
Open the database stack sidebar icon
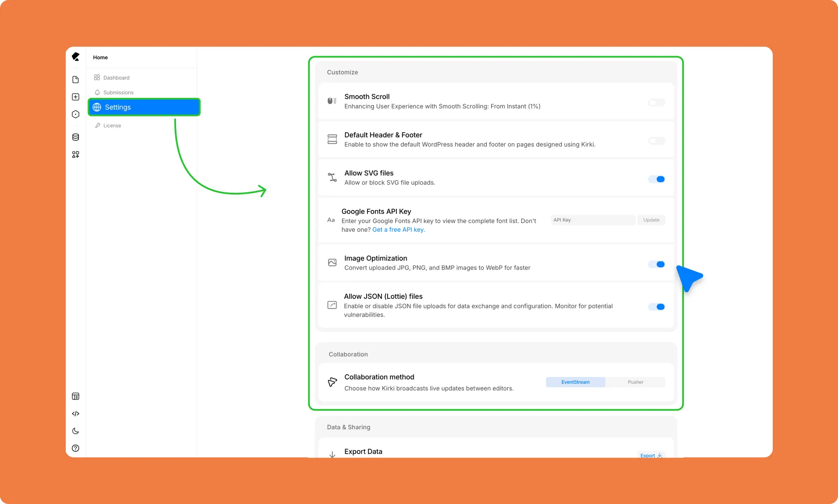76,137
